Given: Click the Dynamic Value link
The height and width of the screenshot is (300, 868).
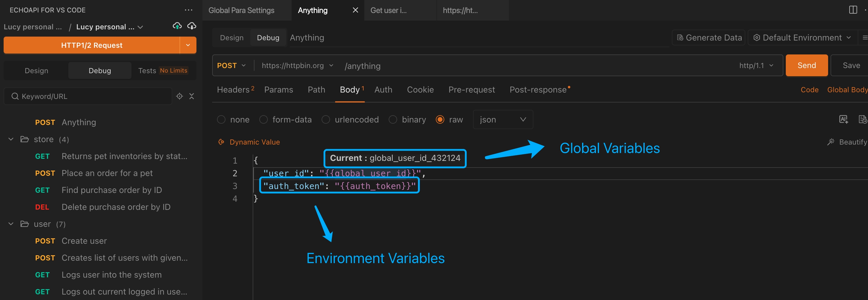Looking at the screenshot, I should pos(254,142).
